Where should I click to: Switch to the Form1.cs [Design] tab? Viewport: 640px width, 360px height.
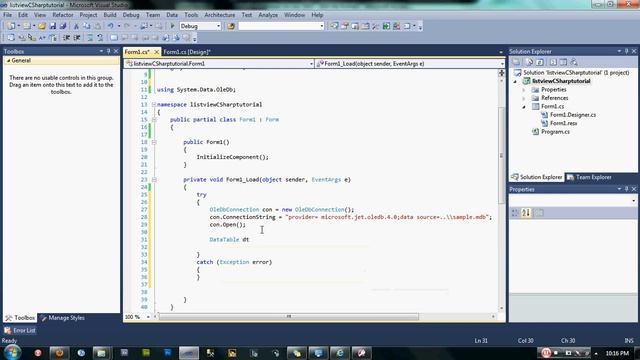[x=187, y=52]
